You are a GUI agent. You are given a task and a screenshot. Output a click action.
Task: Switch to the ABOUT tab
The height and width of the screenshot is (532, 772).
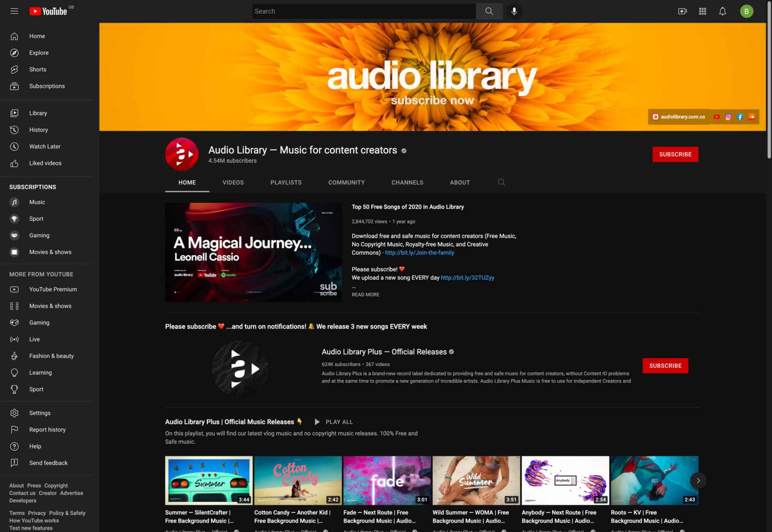click(x=460, y=182)
